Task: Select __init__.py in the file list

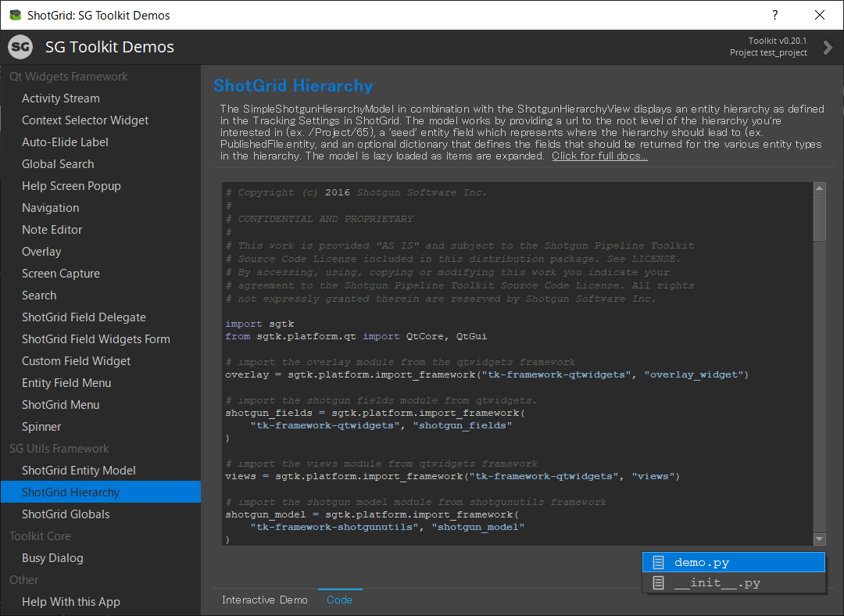Action: coord(734,582)
